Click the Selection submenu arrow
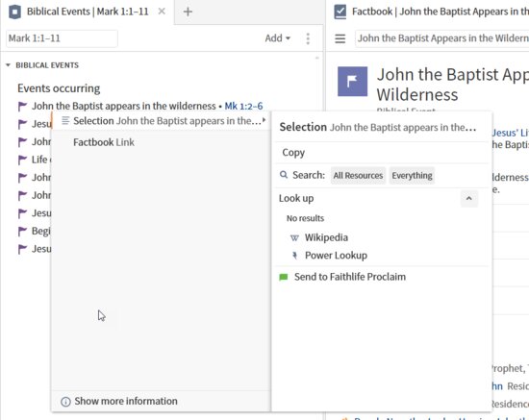529x420 pixels. tap(264, 120)
